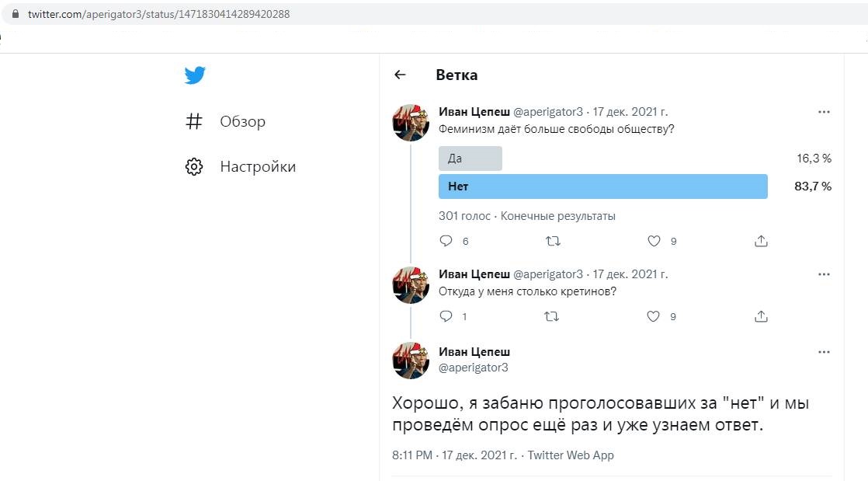Open the three-dot menu on the second tweet
Screen dimensions: 868x481
(x=824, y=274)
